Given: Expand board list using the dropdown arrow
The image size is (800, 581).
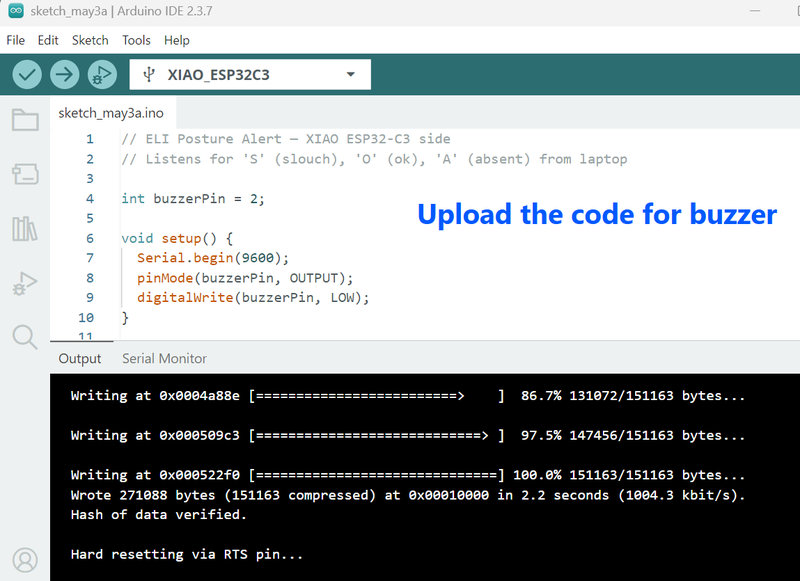Looking at the screenshot, I should 351,74.
